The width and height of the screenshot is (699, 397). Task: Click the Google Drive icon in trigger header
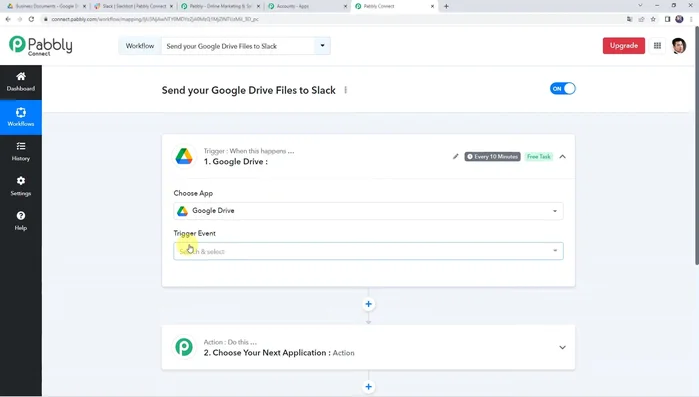click(x=184, y=156)
